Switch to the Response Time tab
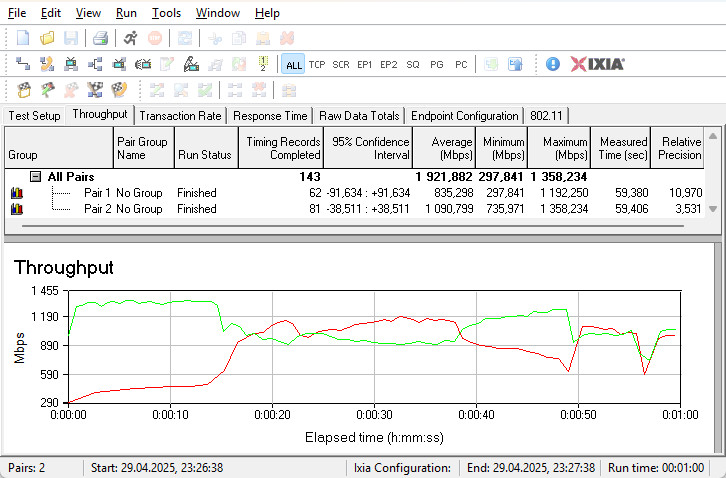 (x=270, y=116)
